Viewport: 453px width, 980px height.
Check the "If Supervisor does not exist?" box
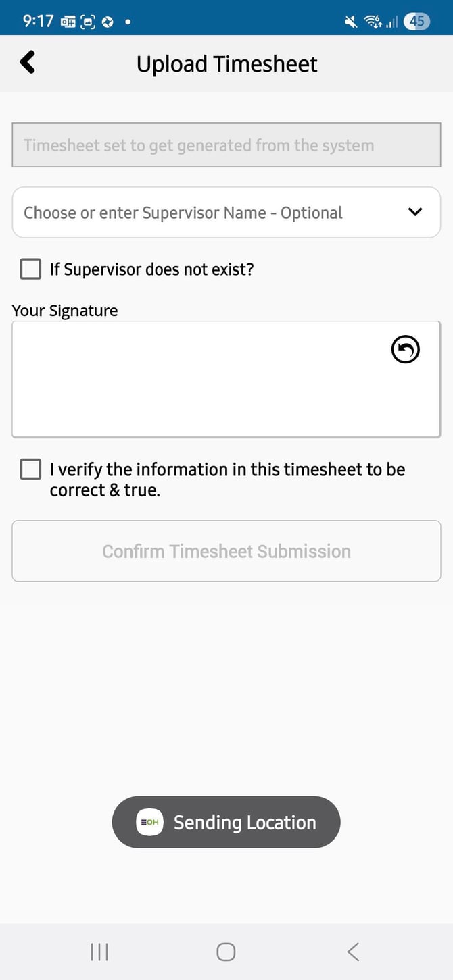tap(30, 269)
